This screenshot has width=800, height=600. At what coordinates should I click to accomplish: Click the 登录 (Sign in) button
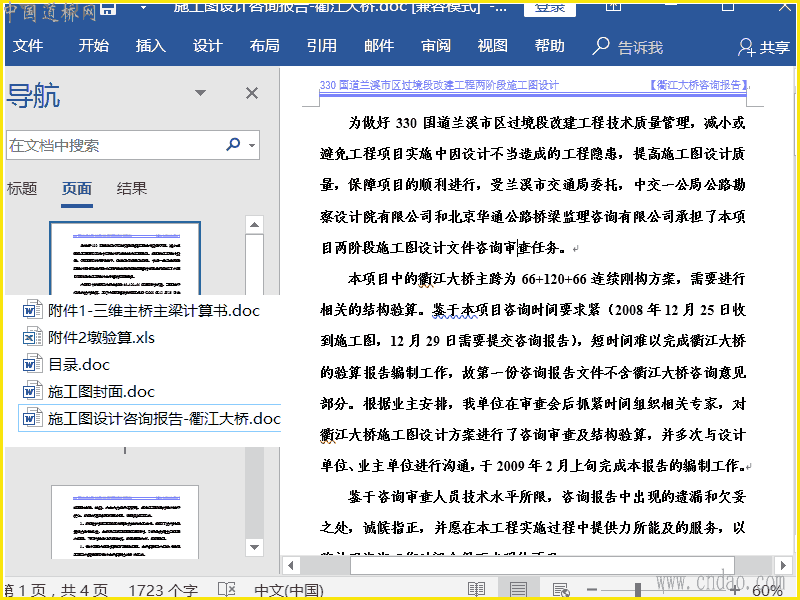pyautogui.click(x=549, y=8)
